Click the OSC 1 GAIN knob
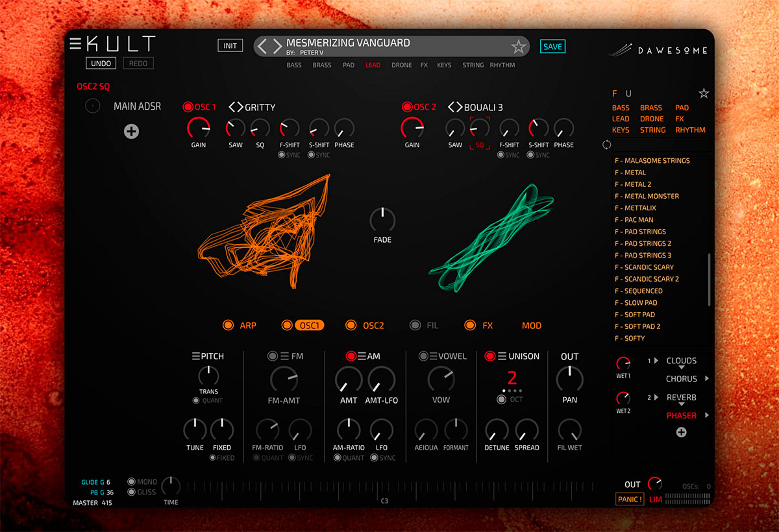This screenshot has height=532, width=779. click(199, 128)
